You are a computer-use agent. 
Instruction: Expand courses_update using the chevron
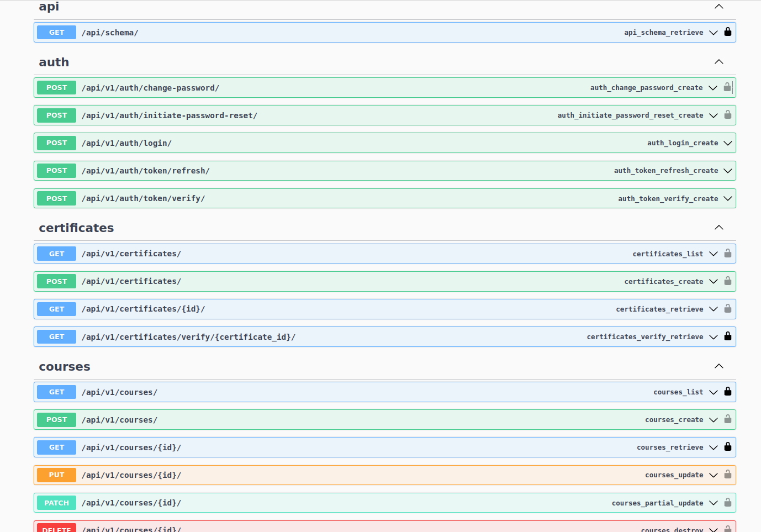click(x=714, y=475)
